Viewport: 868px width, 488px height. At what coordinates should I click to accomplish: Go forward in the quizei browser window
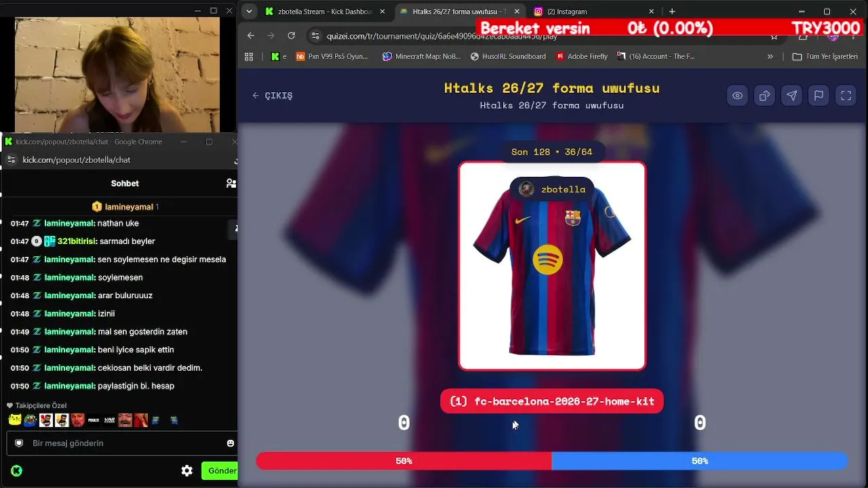[271, 36]
